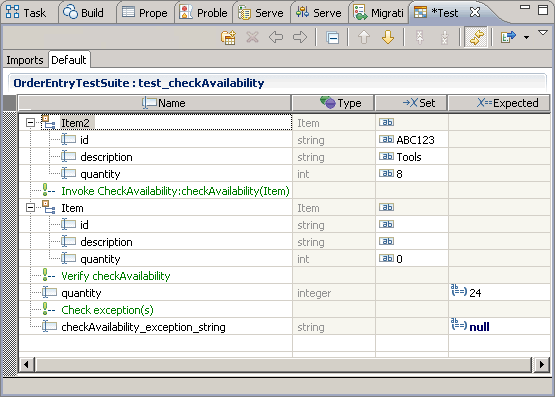Click the equals icon next to 24
Image resolution: width=555 pixels, height=397 pixels.
459,290
